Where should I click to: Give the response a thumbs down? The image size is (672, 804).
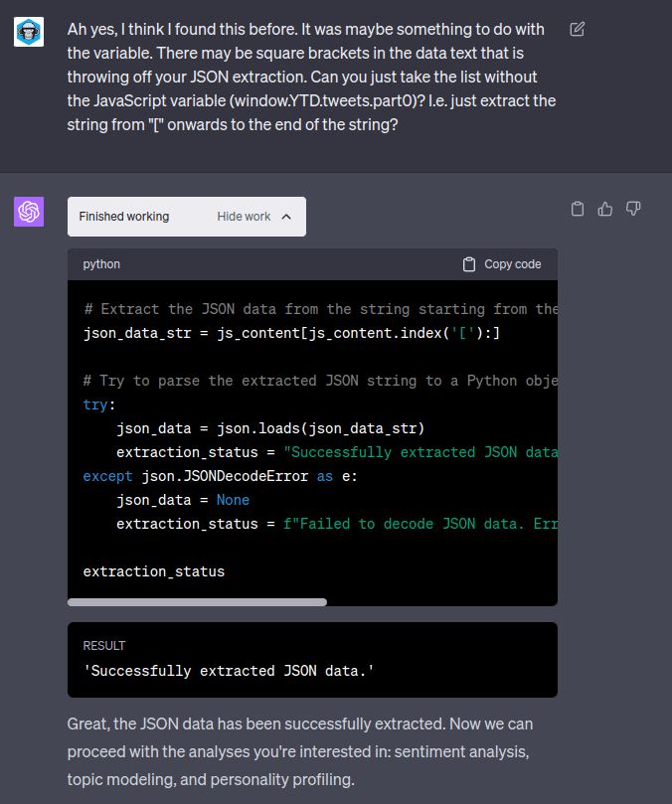click(633, 209)
